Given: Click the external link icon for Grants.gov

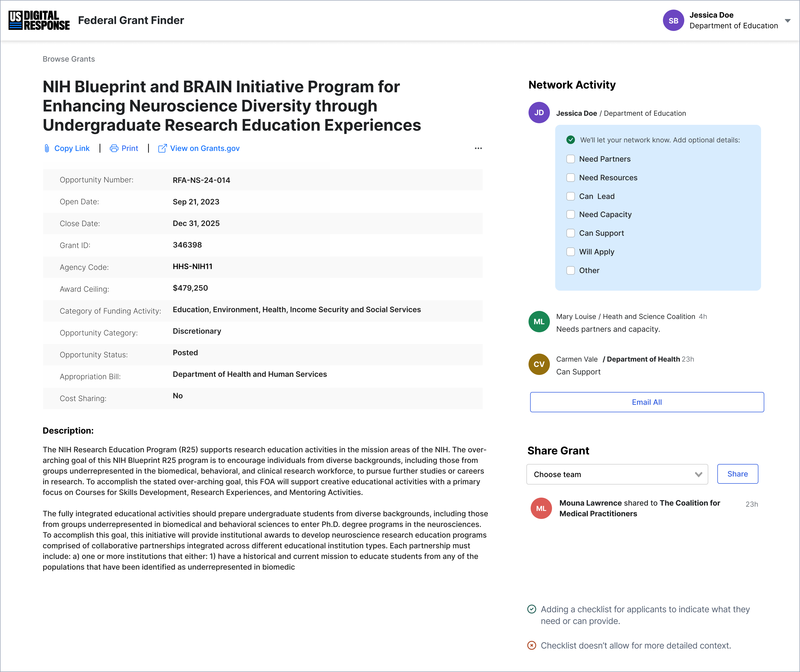Looking at the screenshot, I should [162, 148].
